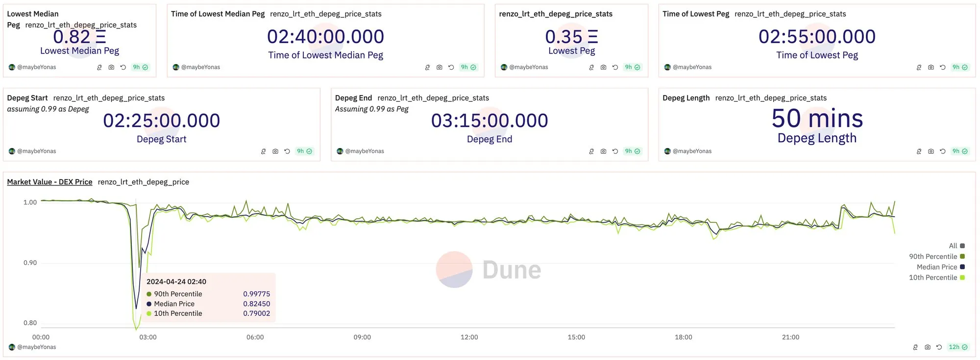Viewport: 980px width, 360px height.
Task: Toggle the Median Price series in legend
Action: [940, 267]
